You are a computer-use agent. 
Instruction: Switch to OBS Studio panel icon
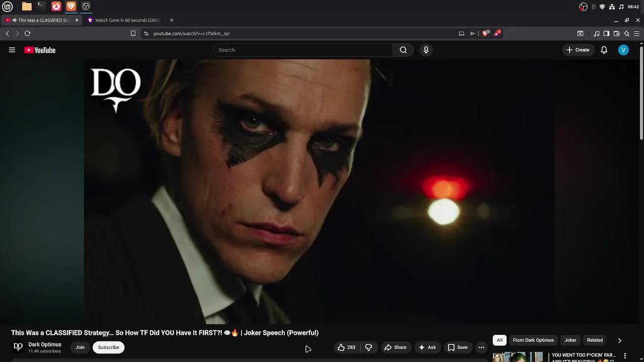pyautogui.click(x=86, y=7)
